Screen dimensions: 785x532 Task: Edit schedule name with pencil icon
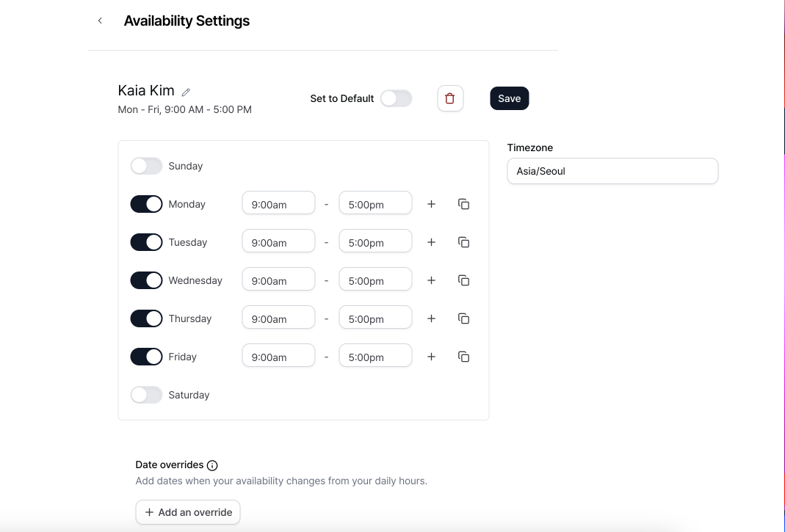(x=186, y=92)
